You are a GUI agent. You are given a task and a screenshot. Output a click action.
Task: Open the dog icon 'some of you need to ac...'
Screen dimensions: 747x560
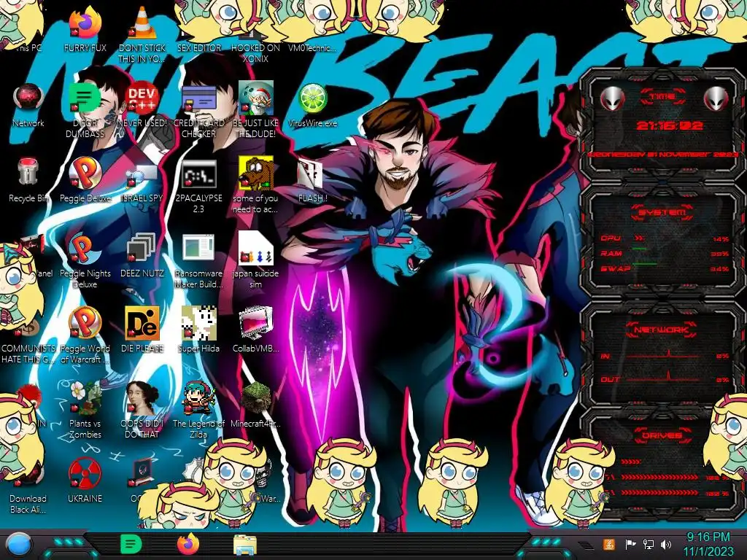point(255,174)
